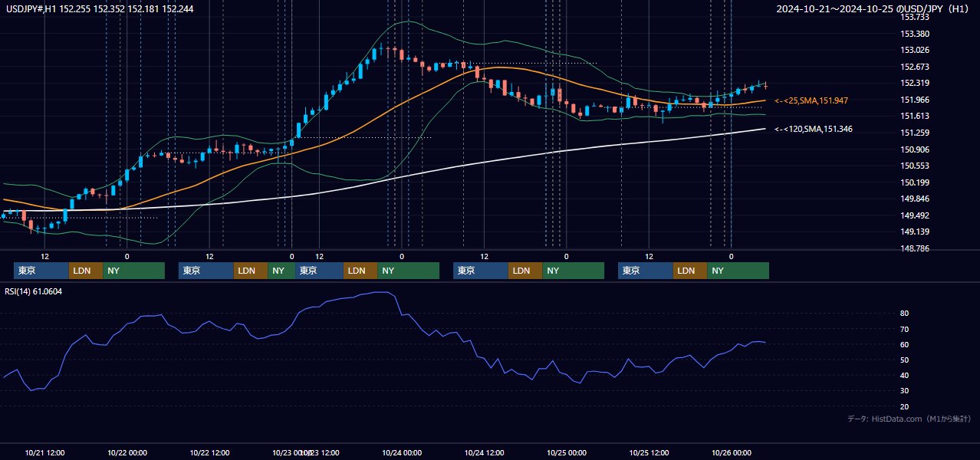Select price level 152.673 on the axis
The width and height of the screenshot is (980, 460).
[x=915, y=67]
